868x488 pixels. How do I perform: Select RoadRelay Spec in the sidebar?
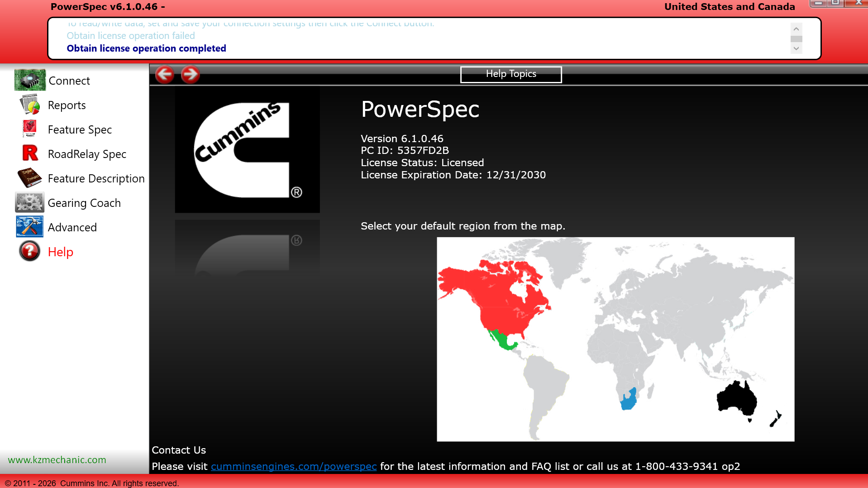tap(87, 154)
